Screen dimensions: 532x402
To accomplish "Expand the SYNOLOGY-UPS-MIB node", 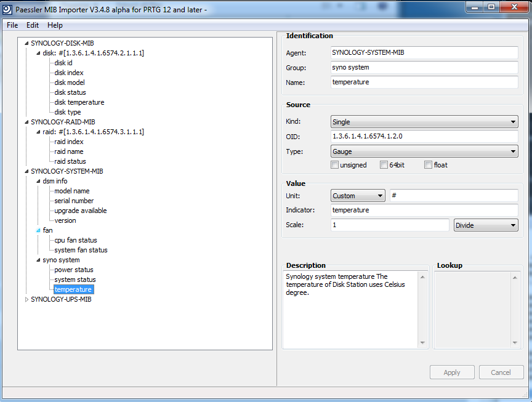I will point(26,299).
